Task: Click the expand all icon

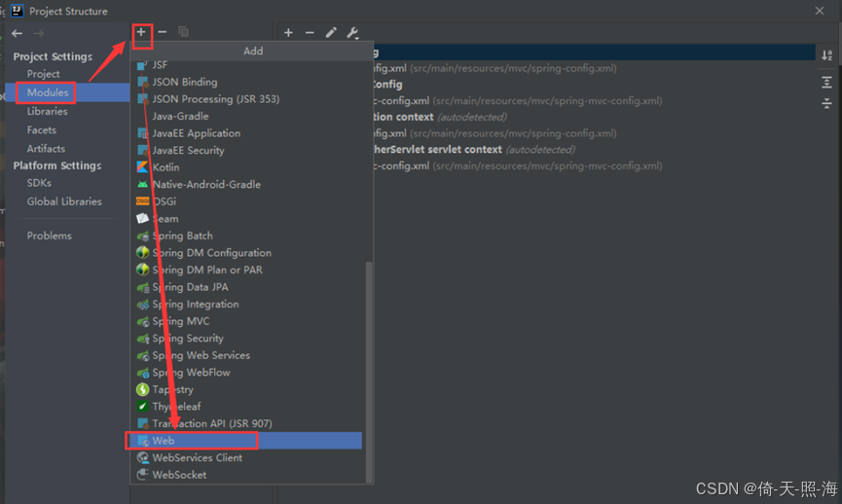Action: click(x=827, y=82)
